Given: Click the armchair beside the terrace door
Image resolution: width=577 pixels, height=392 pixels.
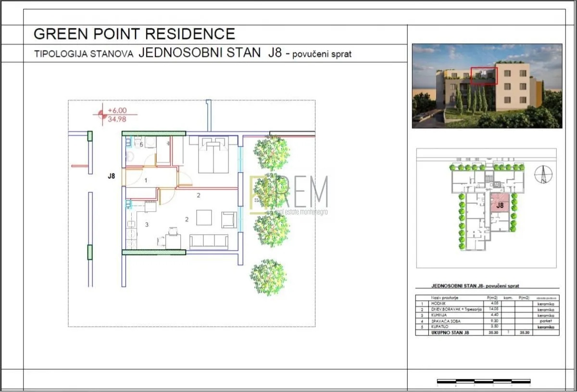Looking at the screenshot, I should coord(229,220).
